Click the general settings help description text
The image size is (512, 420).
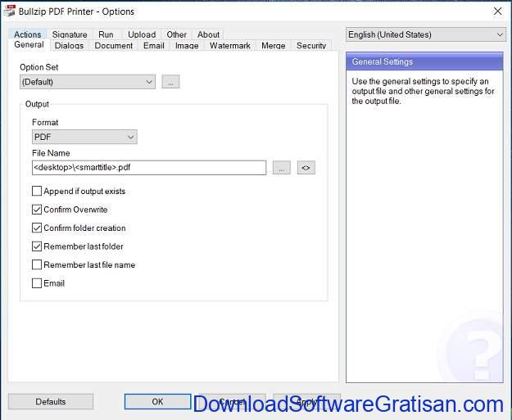424,91
